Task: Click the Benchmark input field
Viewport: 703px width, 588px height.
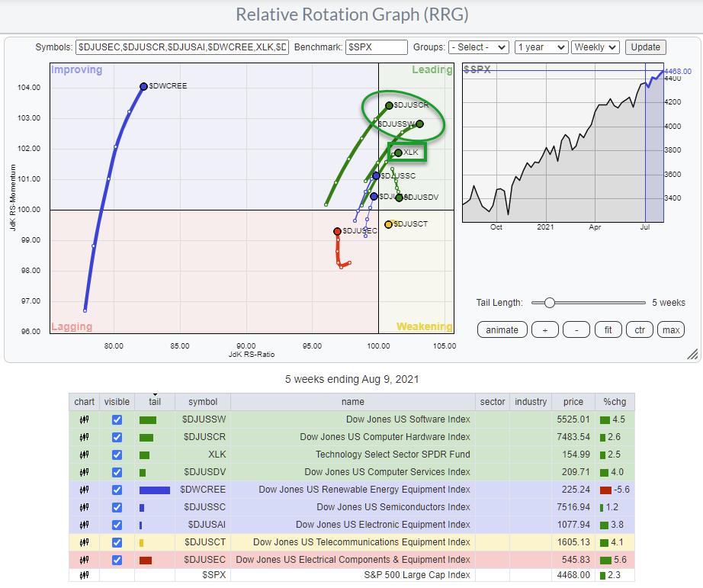Action: click(x=376, y=47)
